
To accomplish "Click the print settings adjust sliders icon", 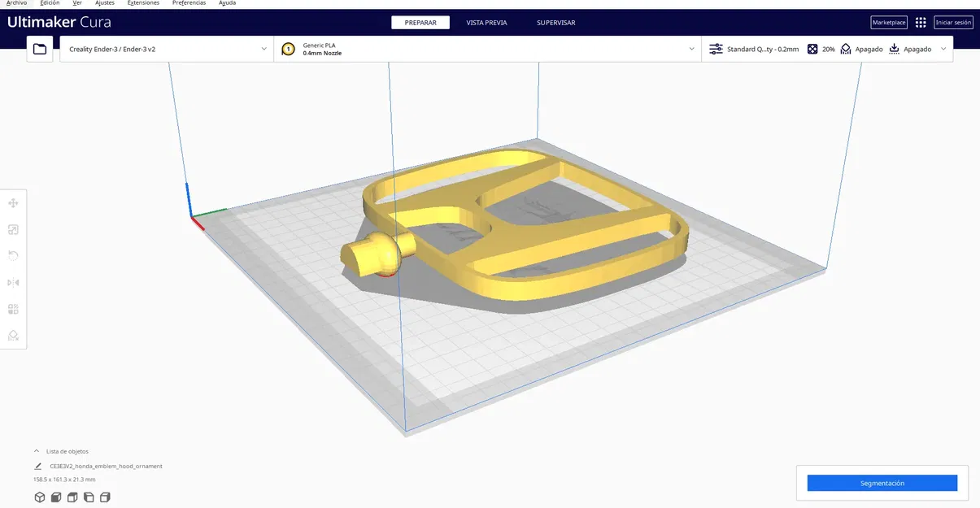I will tap(714, 49).
